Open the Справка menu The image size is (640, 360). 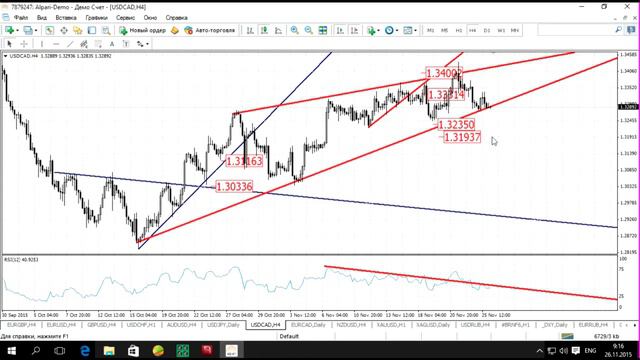tap(176, 18)
